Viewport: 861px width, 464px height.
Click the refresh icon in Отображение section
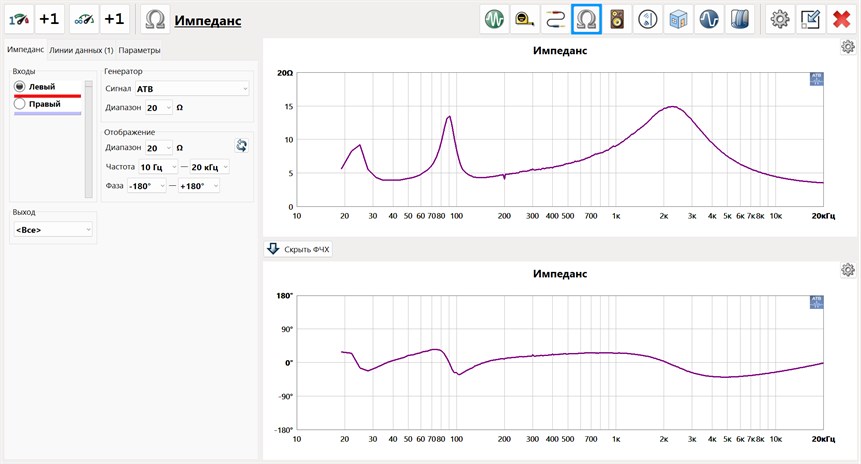[241, 146]
